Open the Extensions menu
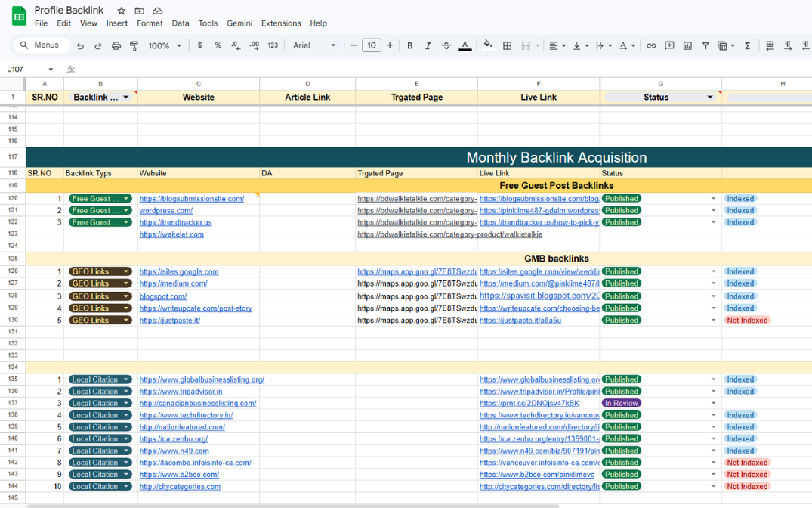The width and height of the screenshot is (812, 508). point(280,23)
